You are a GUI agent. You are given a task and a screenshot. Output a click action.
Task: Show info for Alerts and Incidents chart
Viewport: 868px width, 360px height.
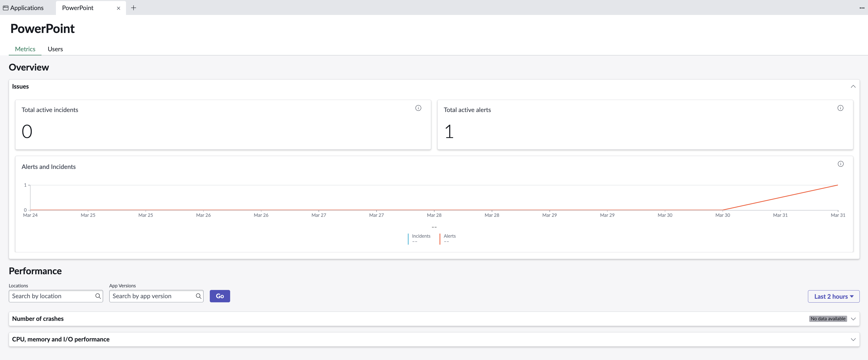point(840,164)
